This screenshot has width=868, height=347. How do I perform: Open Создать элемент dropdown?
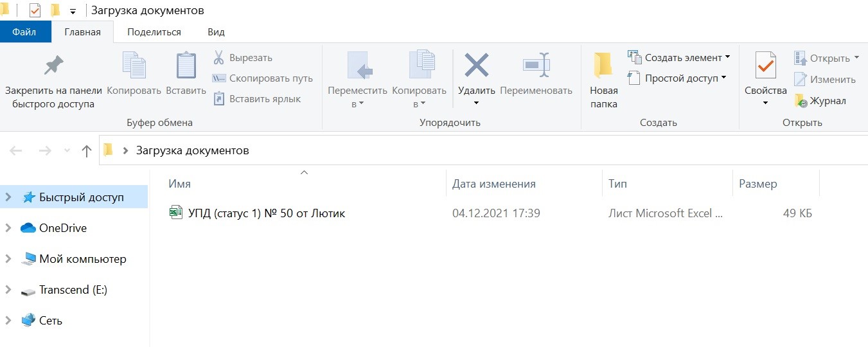tap(679, 58)
